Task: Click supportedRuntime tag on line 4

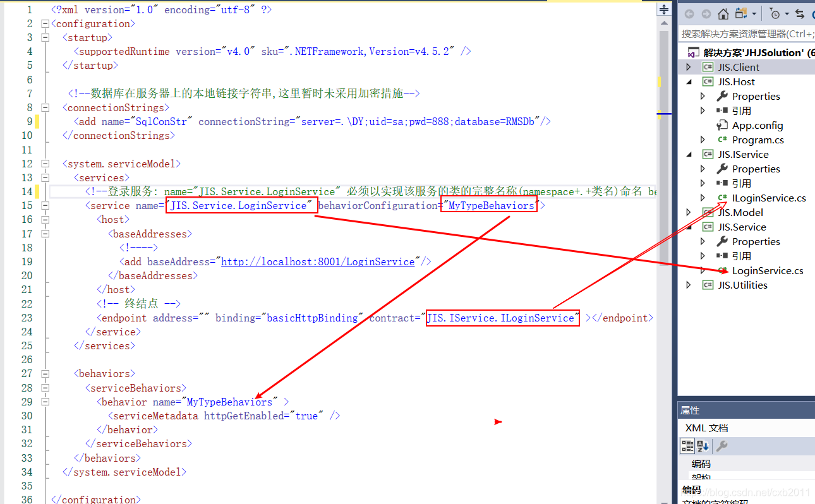Action: (x=124, y=52)
